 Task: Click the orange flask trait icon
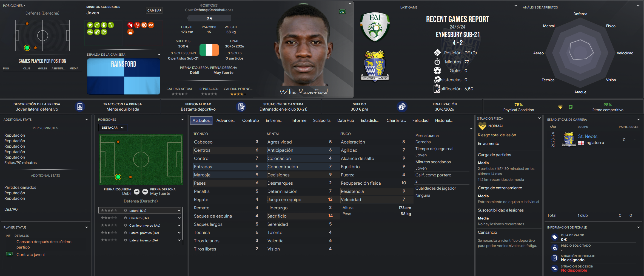pyautogui.click(x=130, y=32)
